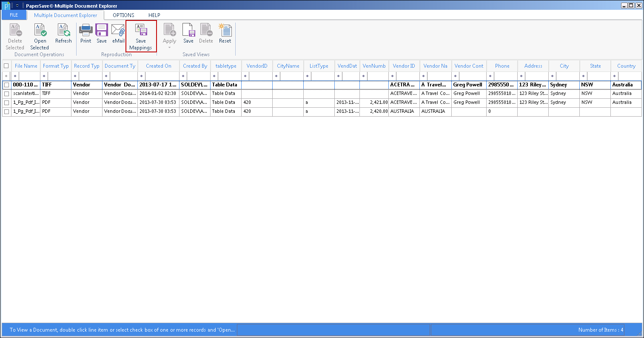Screen dimensions: 644x338
Task: Sort by the Vendor ID column header
Action: (404, 66)
